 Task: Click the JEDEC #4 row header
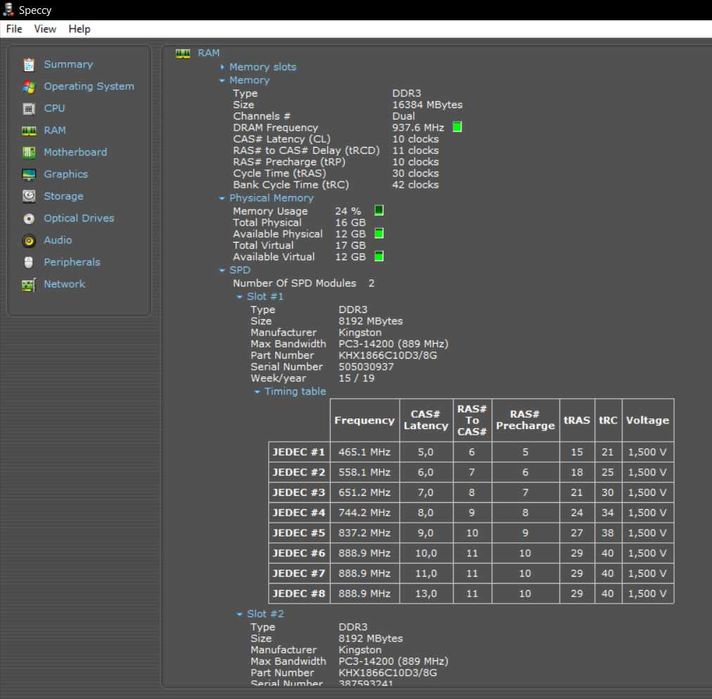[x=299, y=513]
